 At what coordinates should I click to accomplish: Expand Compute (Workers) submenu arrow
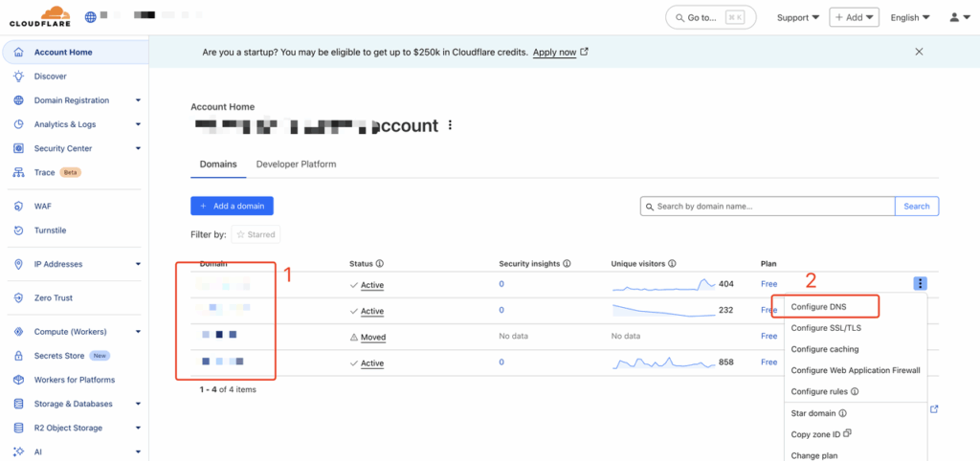click(x=138, y=332)
